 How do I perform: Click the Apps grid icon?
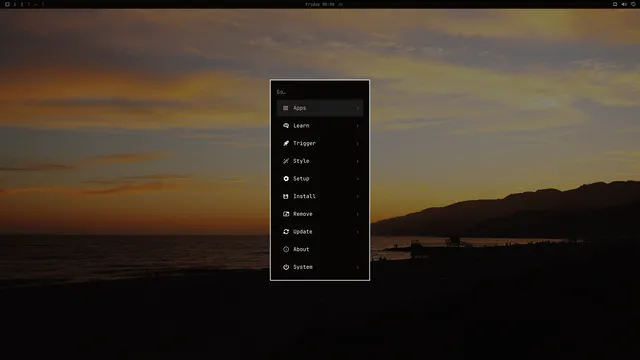coord(286,108)
